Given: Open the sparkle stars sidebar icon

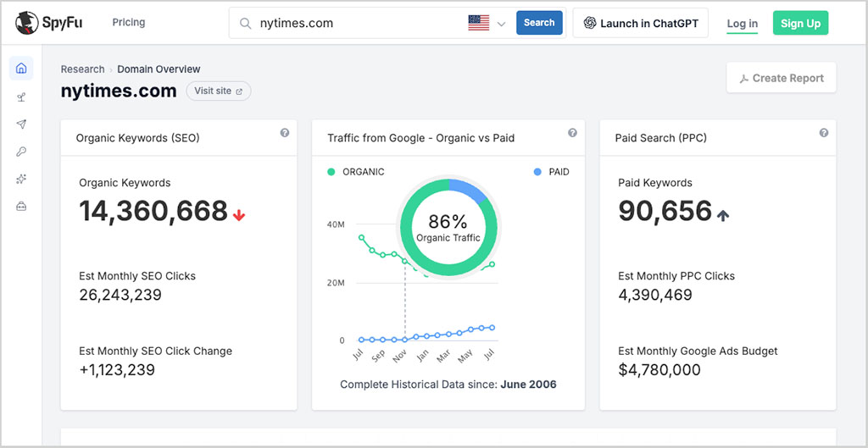Looking at the screenshot, I should 21,179.
